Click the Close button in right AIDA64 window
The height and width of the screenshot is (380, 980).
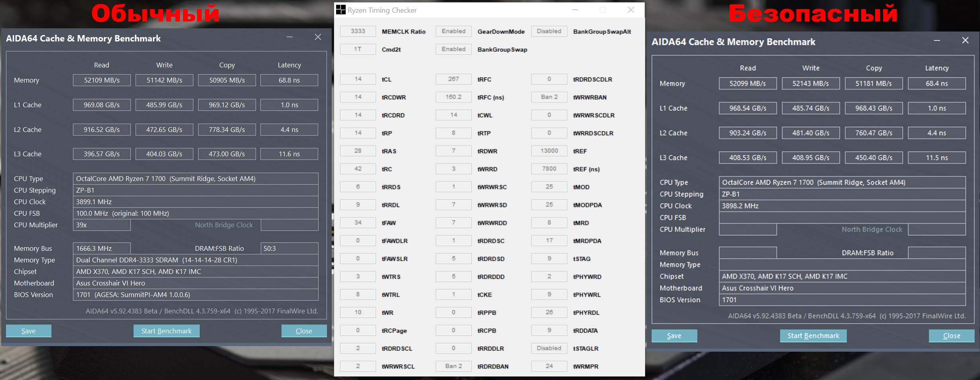[x=952, y=336]
